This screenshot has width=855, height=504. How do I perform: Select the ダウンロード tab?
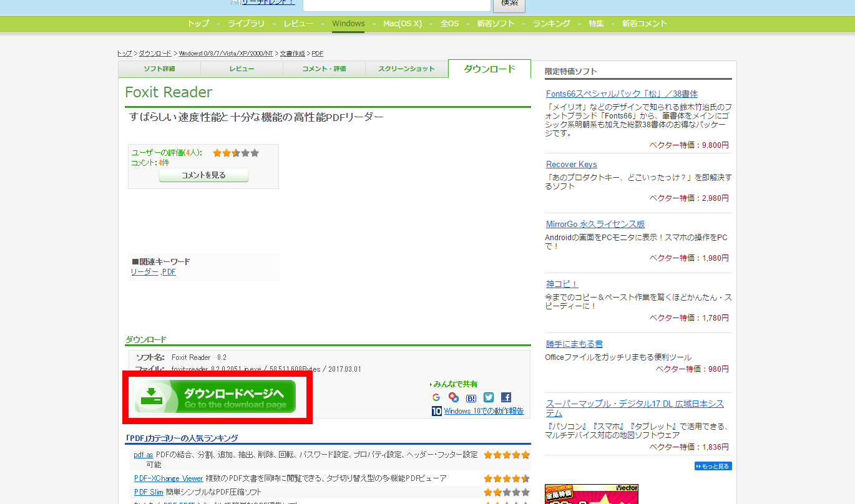[x=490, y=69]
